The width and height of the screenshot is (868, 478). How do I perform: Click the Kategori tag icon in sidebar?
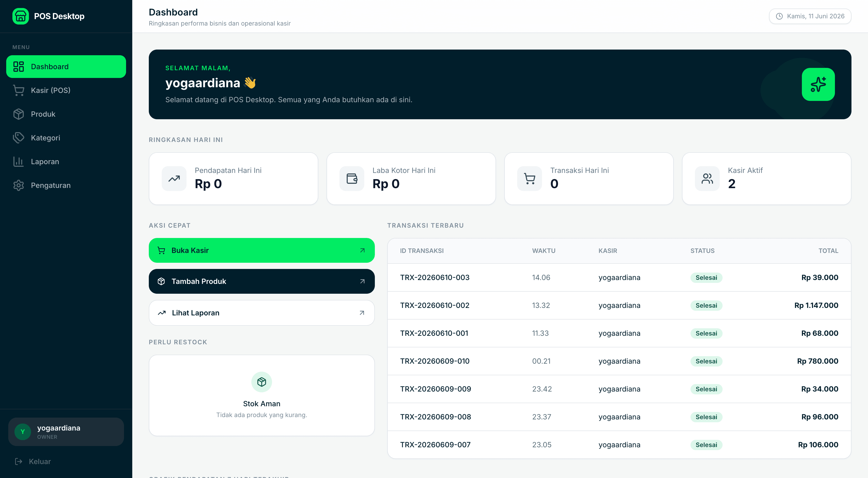coord(19,138)
